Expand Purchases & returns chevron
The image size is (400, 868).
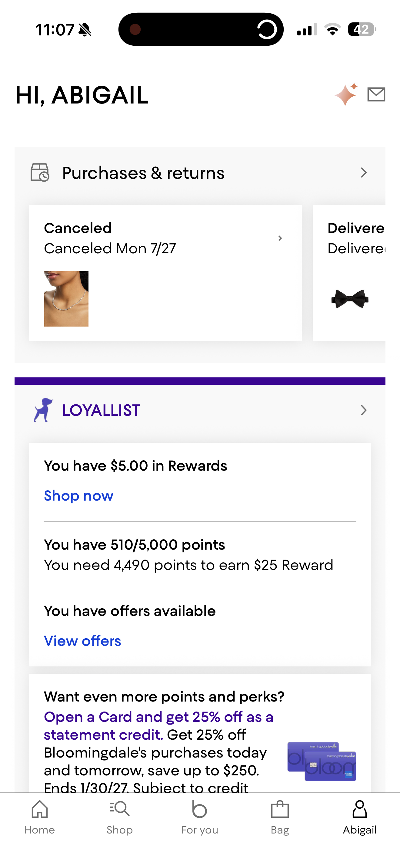(363, 173)
